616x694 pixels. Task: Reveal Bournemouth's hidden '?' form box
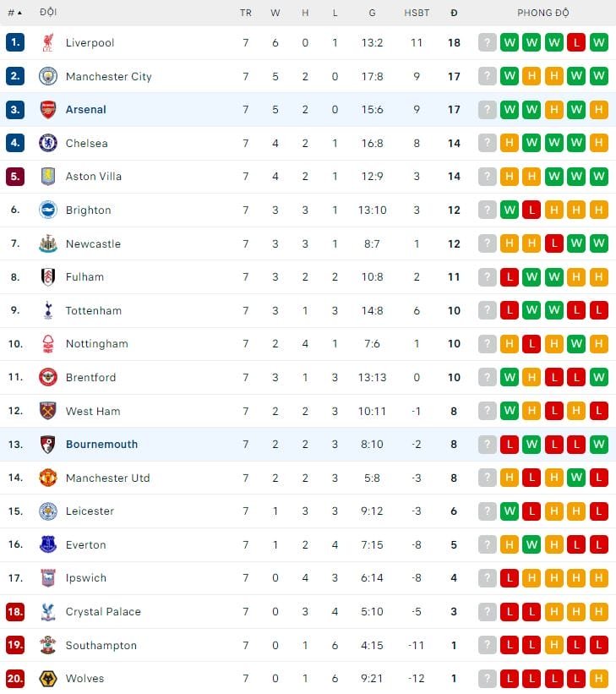(488, 444)
